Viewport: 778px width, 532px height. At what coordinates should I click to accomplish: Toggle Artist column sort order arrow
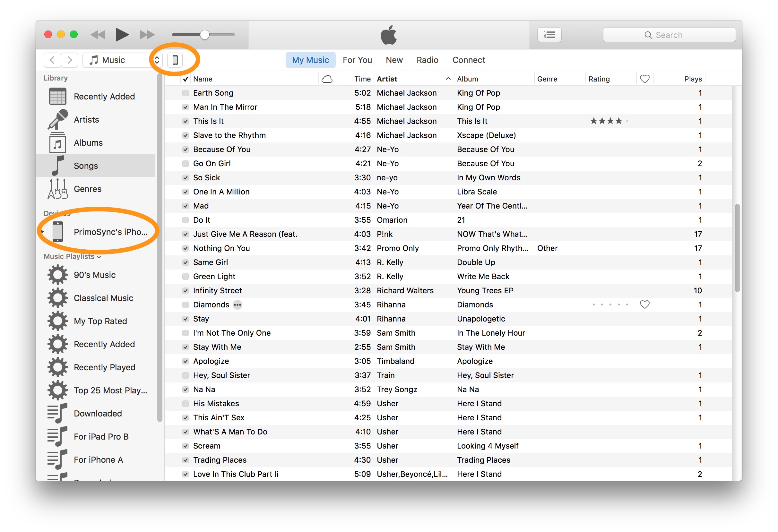[x=448, y=78]
